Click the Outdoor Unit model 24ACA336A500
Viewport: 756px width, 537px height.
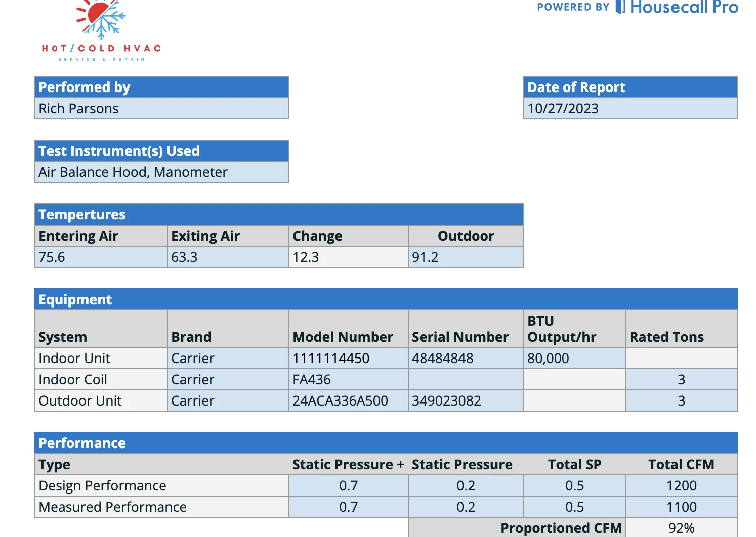click(348, 401)
